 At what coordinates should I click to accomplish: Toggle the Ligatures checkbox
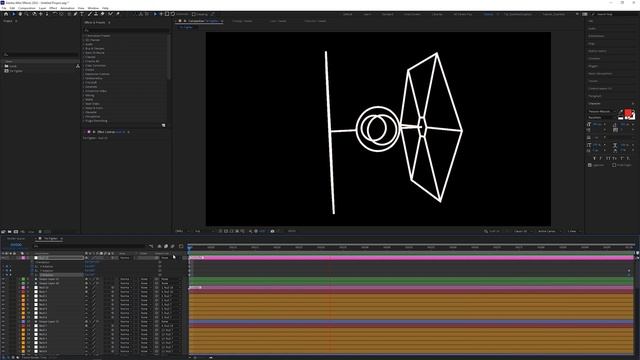[x=590, y=165]
